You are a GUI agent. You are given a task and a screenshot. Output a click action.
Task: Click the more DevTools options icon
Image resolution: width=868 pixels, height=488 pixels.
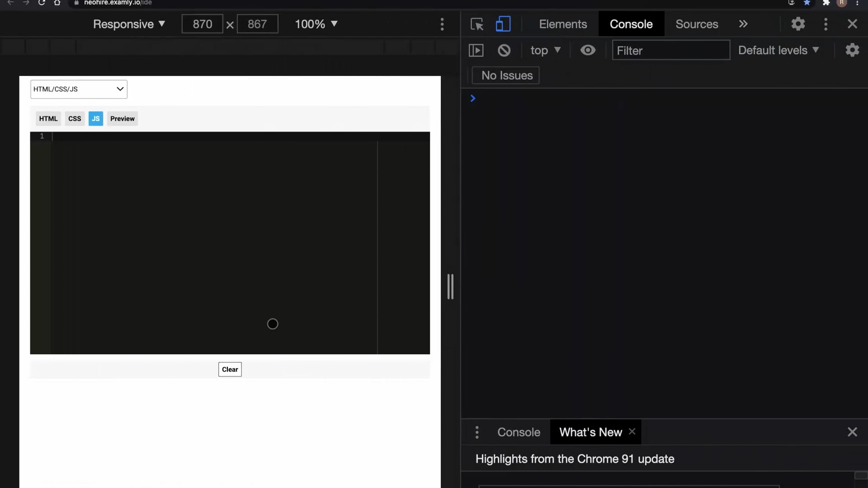(826, 24)
